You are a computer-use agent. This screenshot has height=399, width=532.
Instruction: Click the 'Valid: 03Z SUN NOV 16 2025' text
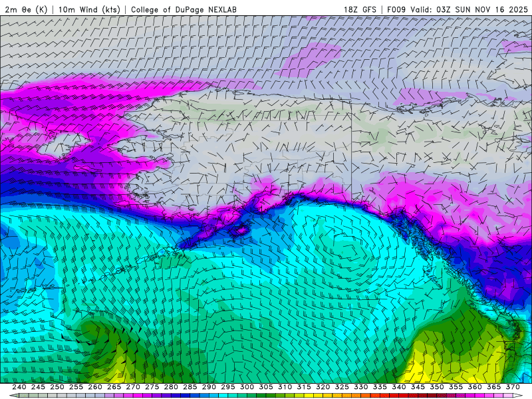tap(469, 9)
